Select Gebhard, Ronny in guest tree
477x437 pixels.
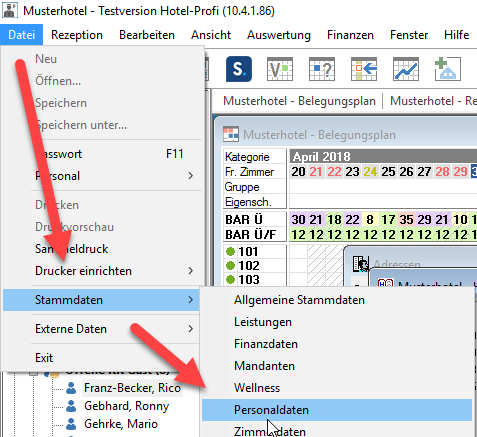coord(126,406)
